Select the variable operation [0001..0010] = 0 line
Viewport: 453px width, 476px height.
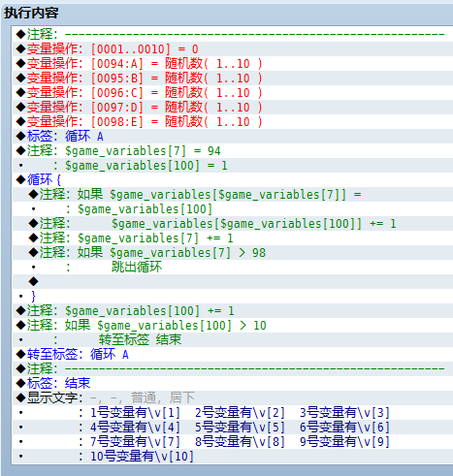tap(232, 48)
